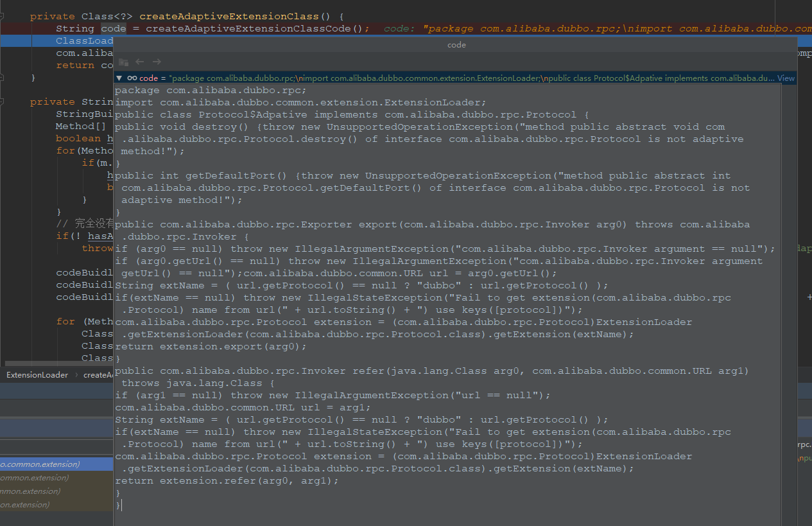Click the ExtensionLoader breadcrumb
This screenshot has height=526, width=812.
[37, 375]
